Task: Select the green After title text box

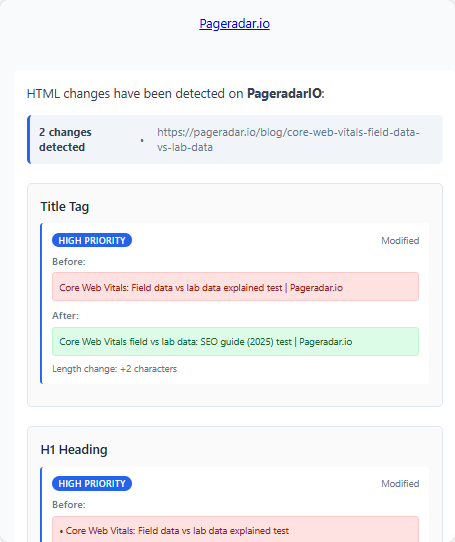Action: (x=235, y=342)
